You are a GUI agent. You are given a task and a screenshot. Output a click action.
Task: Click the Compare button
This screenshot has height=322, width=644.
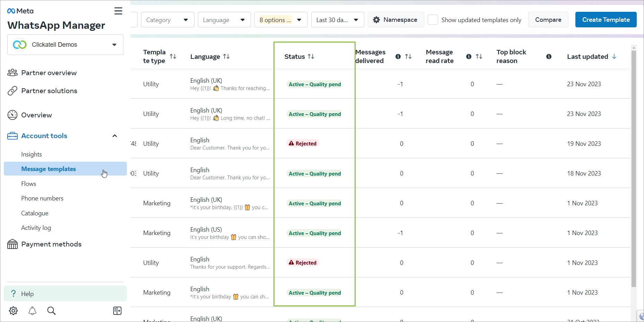coord(548,20)
